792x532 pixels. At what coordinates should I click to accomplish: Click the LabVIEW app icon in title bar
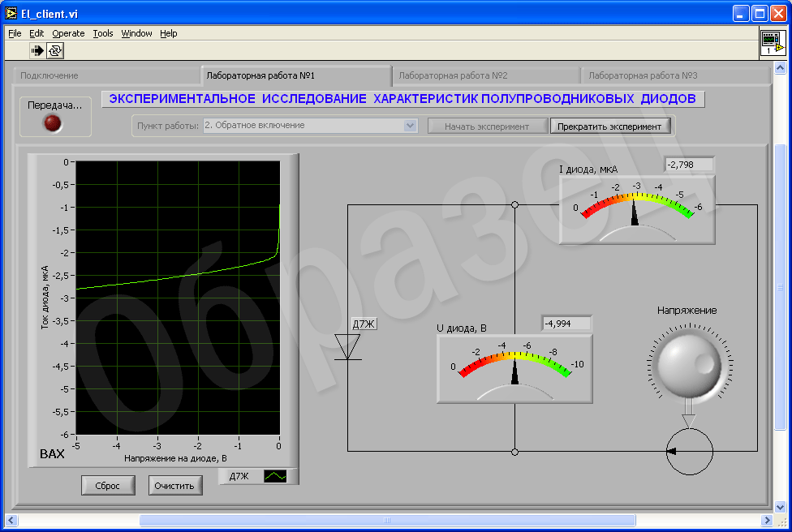(x=11, y=14)
